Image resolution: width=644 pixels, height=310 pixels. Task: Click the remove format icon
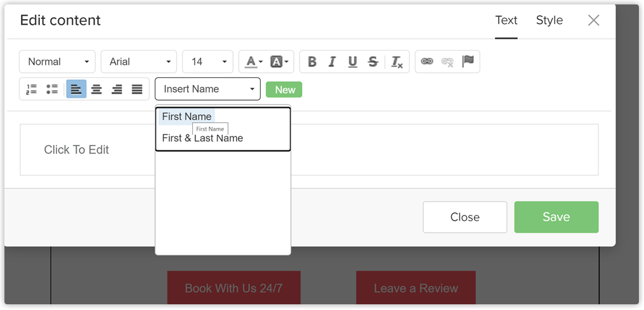click(397, 62)
